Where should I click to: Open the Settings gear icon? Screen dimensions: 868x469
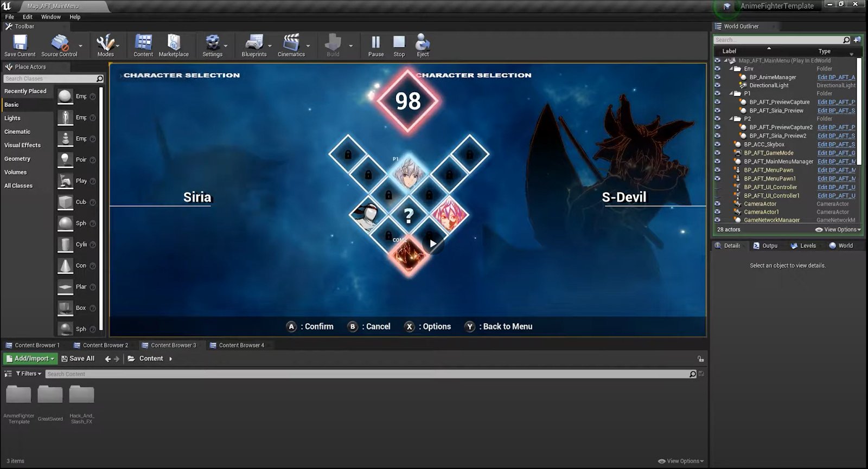click(x=212, y=43)
